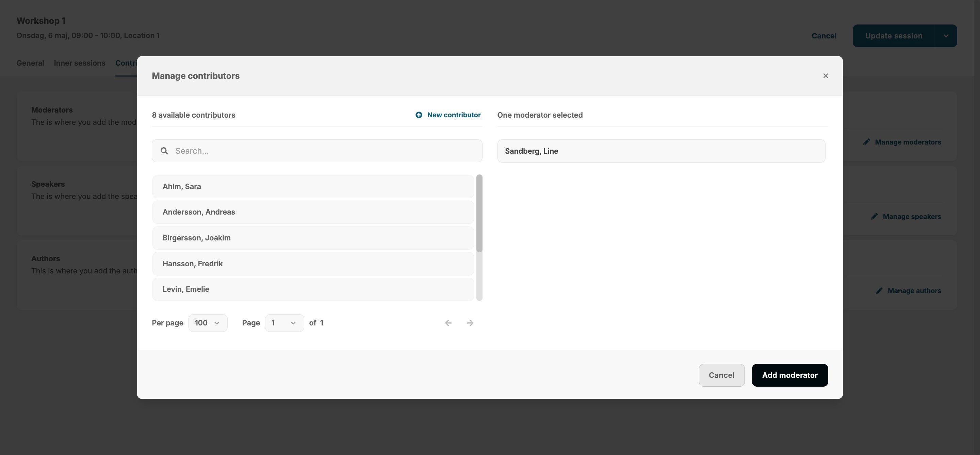The width and height of the screenshot is (980, 455).
Task: Click the New contributor plus icon
Action: pos(419,115)
